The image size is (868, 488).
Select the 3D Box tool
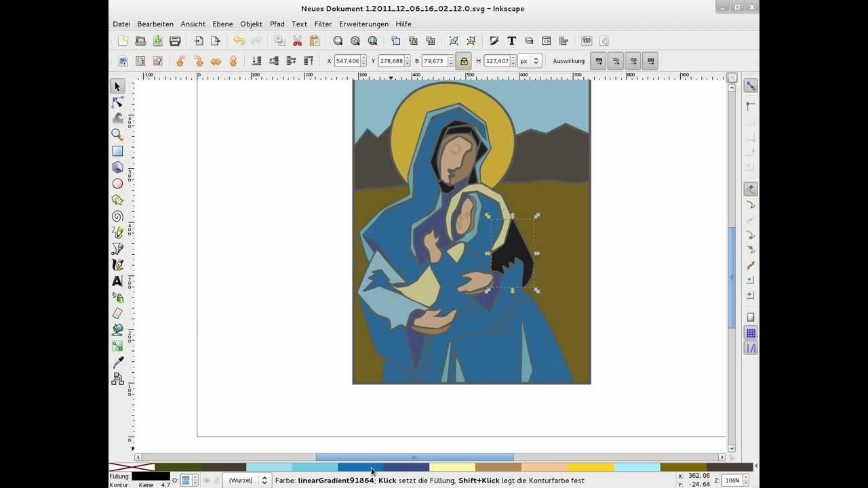[x=117, y=167]
